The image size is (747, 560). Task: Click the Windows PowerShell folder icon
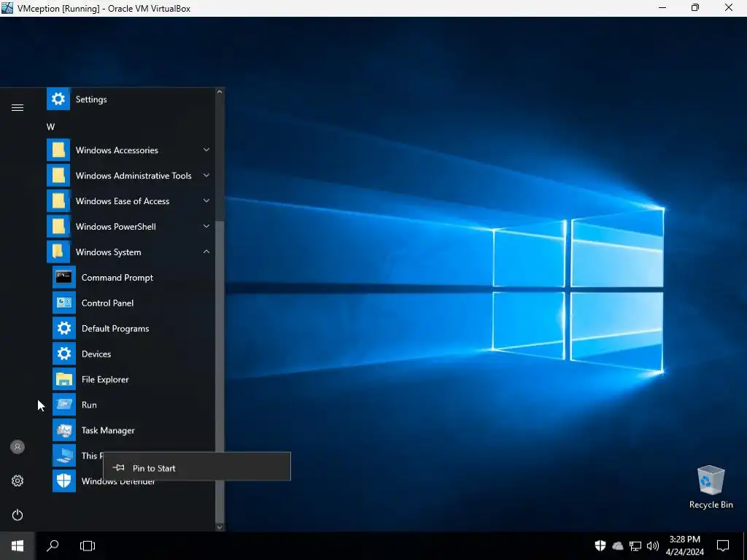(x=58, y=227)
